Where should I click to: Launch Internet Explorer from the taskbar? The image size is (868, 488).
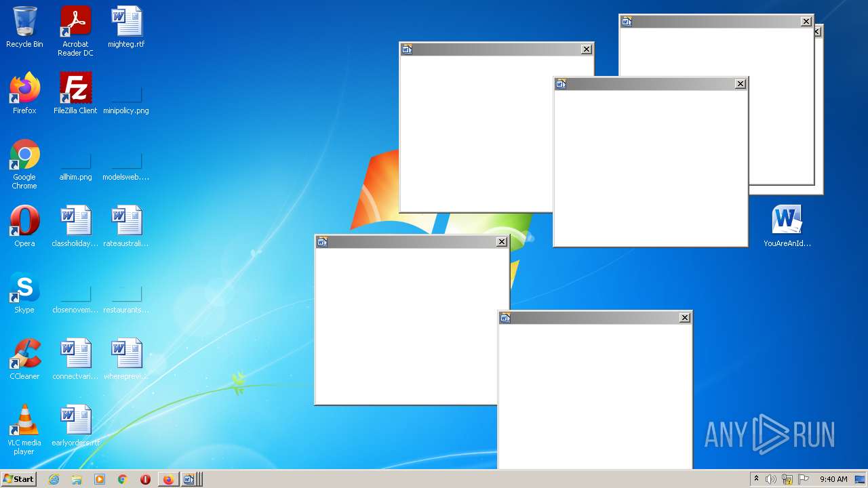(54, 479)
